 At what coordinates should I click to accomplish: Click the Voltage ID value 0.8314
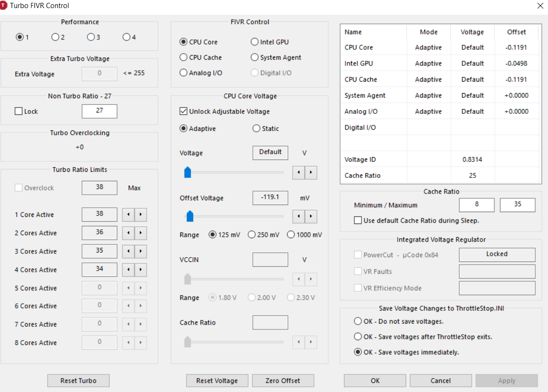472,159
